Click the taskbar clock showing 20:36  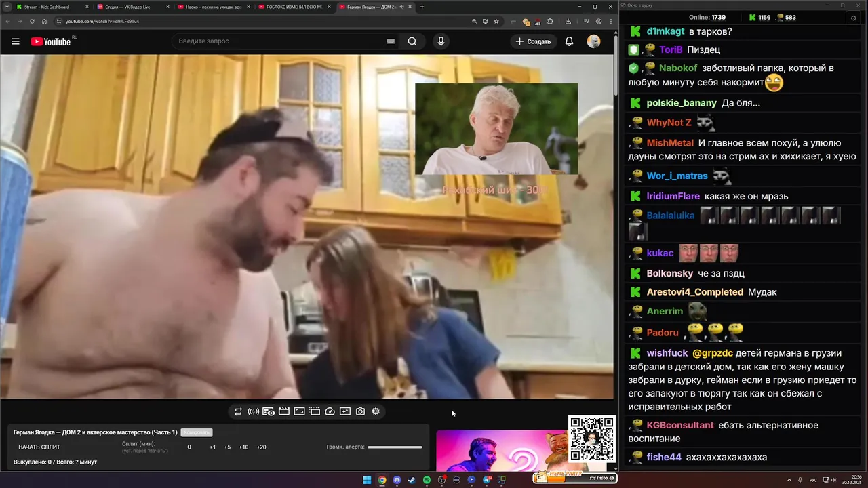tap(853, 480)
